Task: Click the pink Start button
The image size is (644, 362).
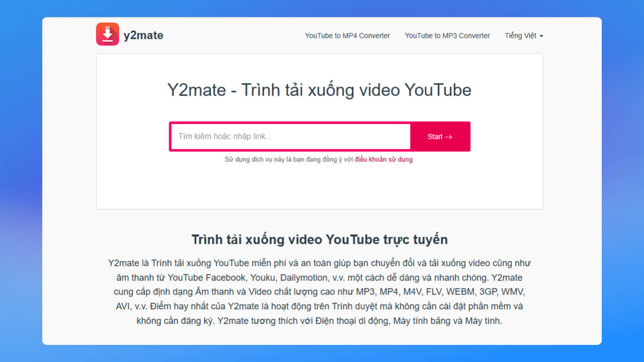Action: tap(440, 136)
